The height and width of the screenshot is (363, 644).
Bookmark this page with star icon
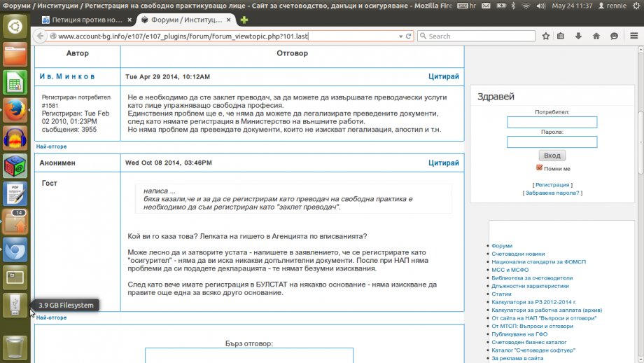pyautogui.click(x=545, y=36)
